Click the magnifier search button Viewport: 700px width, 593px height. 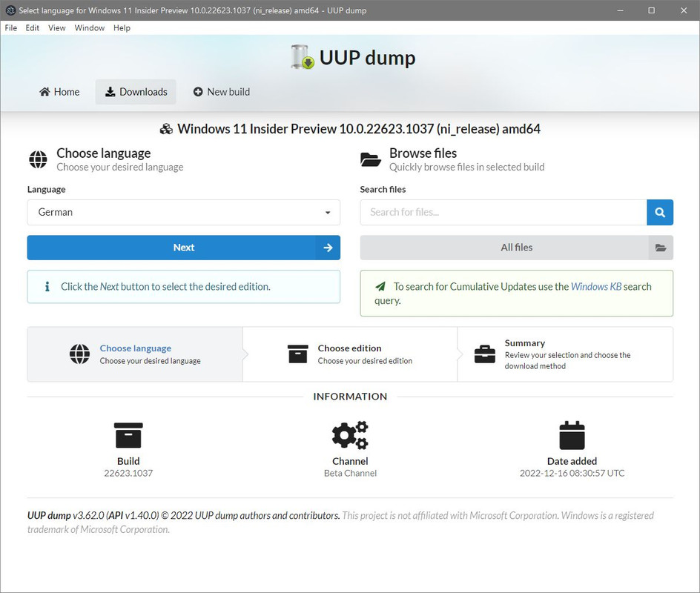[660, 213]
